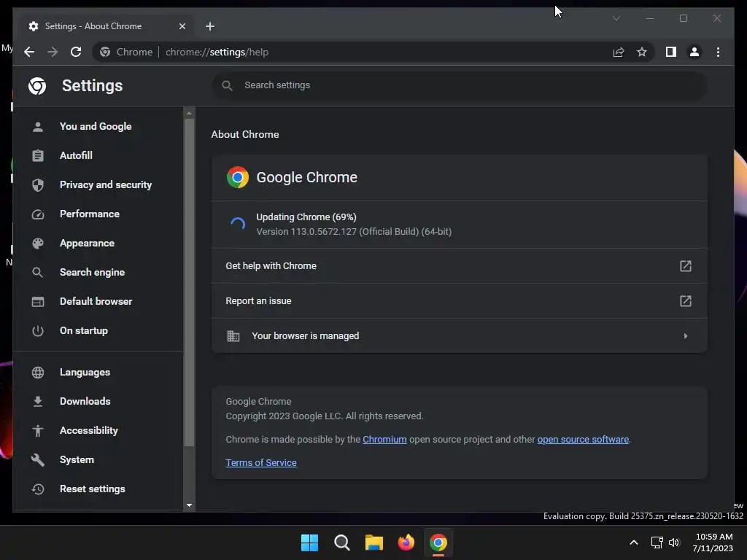Open Downloads settings section

pyautogui.click(x=98, y=401)
